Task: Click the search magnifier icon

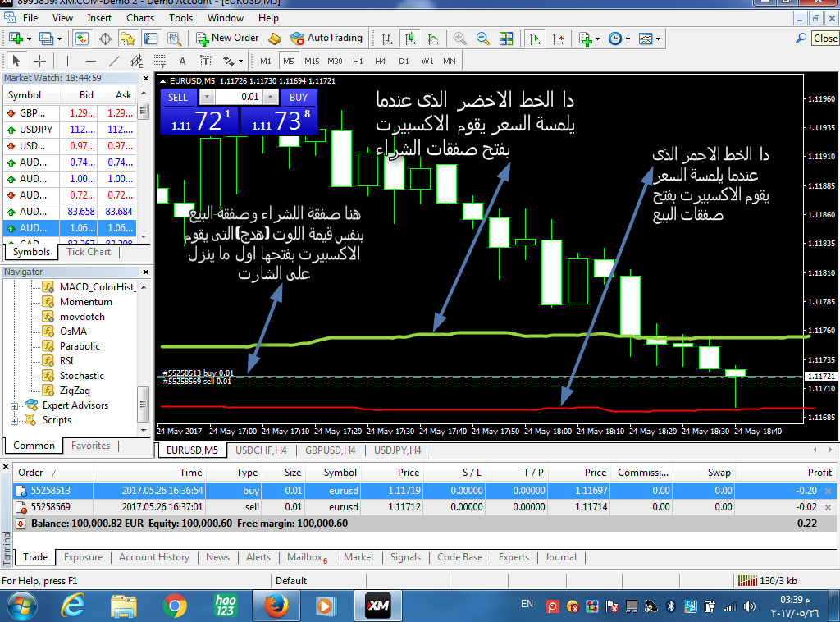Action: (x=801, y=39)
